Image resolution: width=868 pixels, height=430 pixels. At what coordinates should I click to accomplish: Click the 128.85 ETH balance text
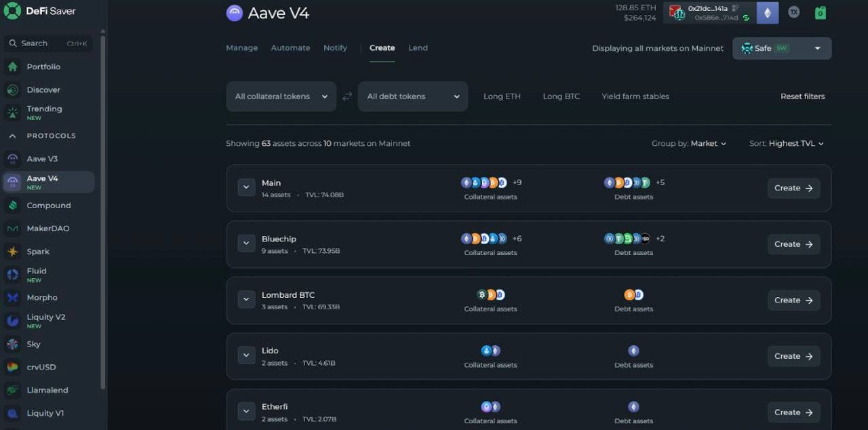(x=635, y=7)
